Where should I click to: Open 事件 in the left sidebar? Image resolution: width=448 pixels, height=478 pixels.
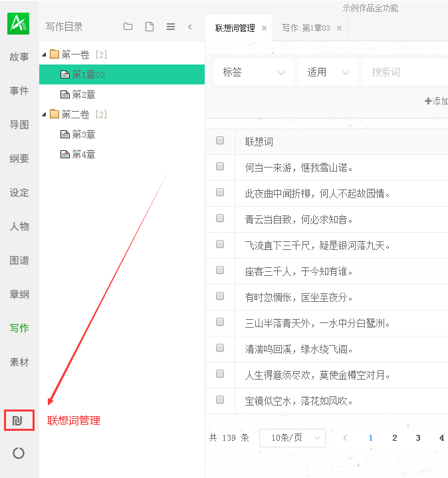[x=19, y=90]
